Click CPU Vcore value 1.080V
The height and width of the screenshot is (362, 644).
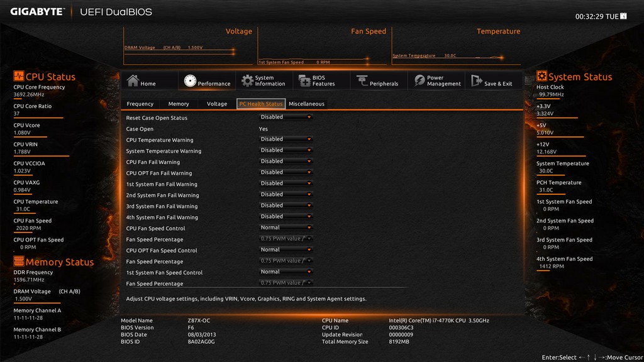coord(22,133)
